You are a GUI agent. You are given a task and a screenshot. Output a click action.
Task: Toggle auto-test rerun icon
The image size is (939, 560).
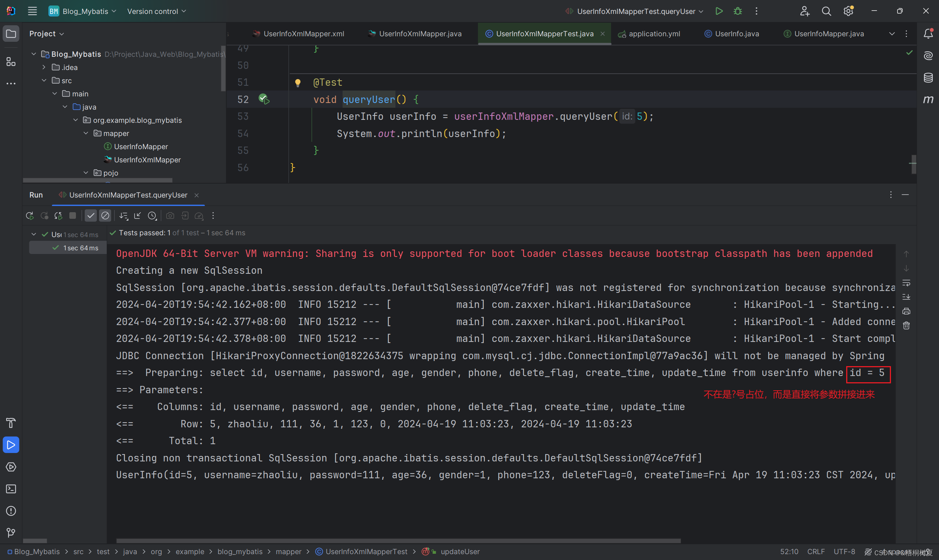click(58, 215)
